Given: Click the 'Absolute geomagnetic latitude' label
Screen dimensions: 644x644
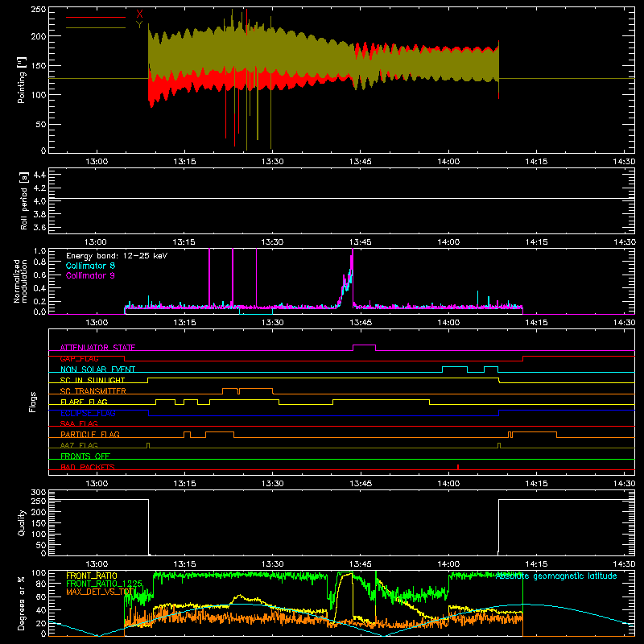Looking at the screenshot, I should (556, 576).
